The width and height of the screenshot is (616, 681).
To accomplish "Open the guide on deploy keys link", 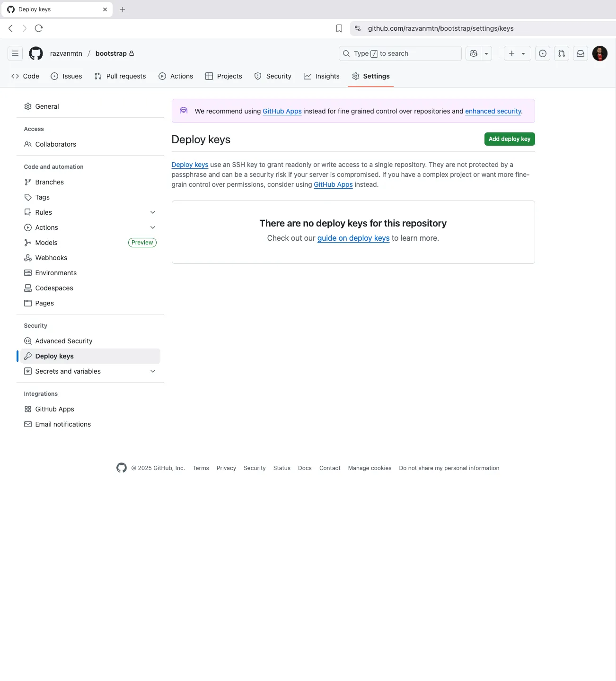I will (x=353, y=238).
